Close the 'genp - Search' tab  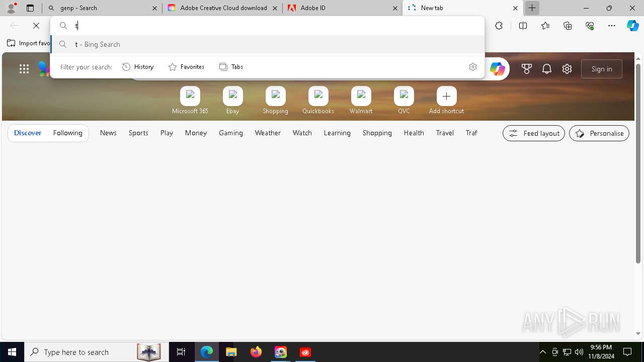[154, 8]
